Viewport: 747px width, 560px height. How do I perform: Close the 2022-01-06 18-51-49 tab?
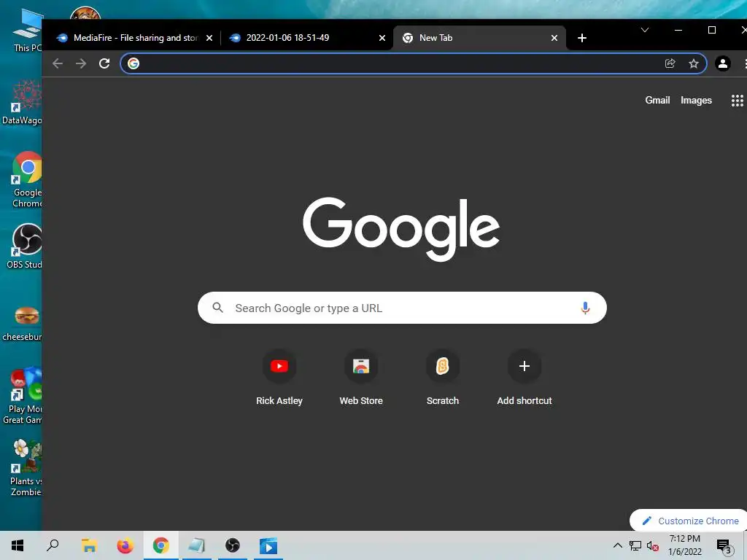pyautogui.click(x=382, y=38)
